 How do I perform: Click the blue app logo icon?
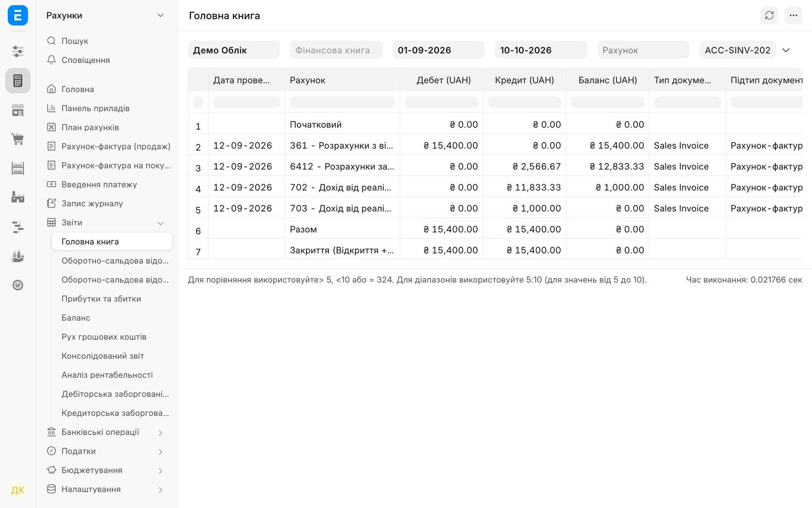(18, 15)
